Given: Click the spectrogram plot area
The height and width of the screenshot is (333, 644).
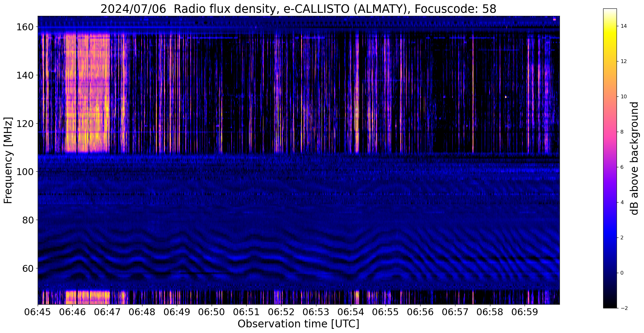Looking at the screenshot, I should pos(299,160).
